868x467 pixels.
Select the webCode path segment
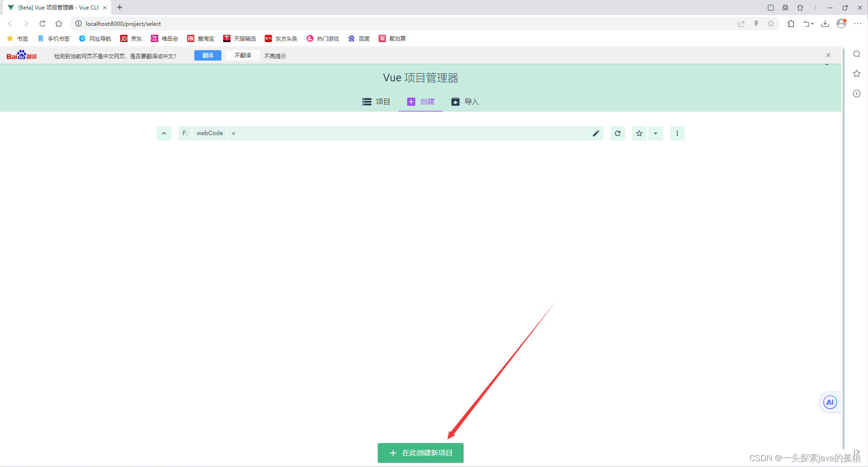[x=210, y=133]
